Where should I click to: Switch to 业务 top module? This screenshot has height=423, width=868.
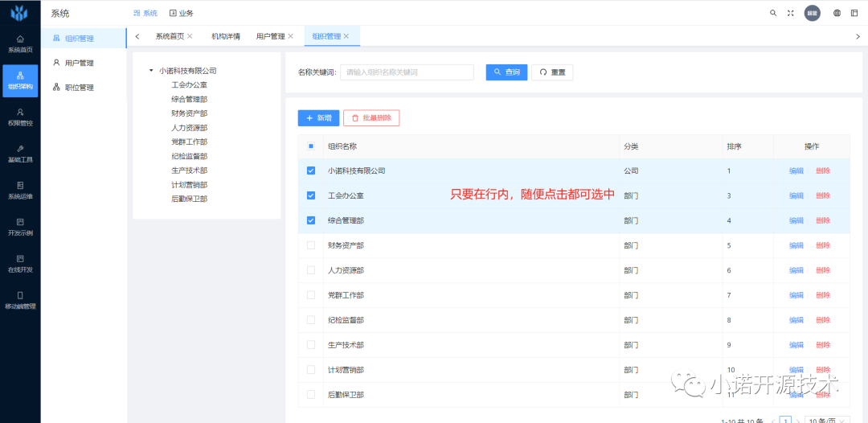[182, 14]
